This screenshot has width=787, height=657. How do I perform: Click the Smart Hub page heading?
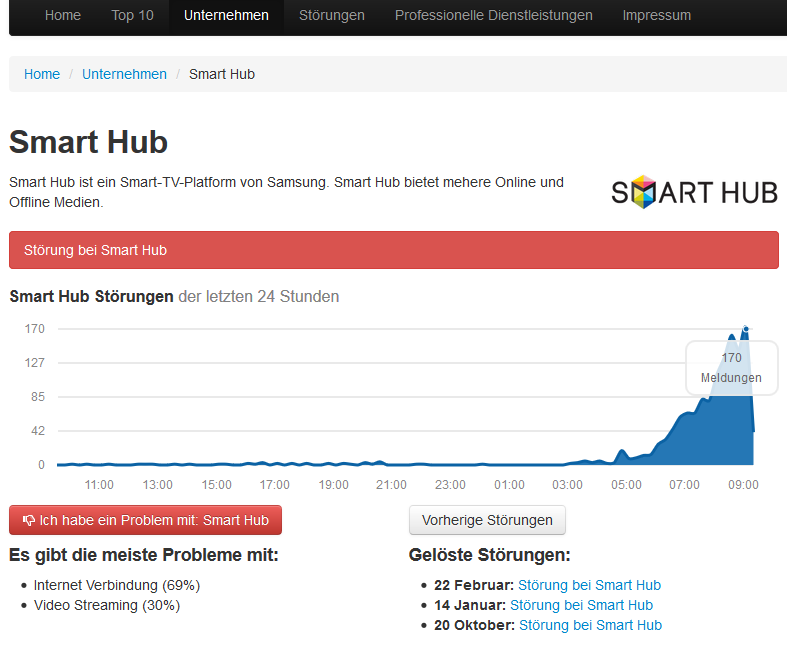(x=88, y=142)
